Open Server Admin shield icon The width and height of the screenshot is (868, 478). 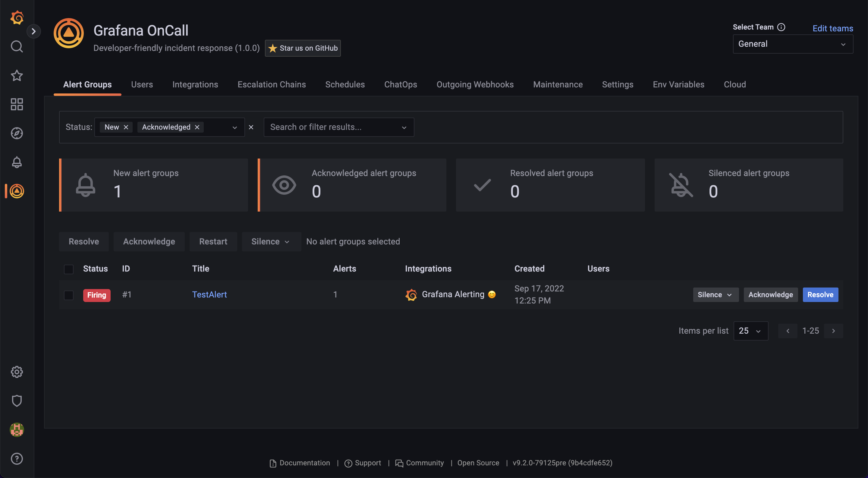(x=17, y=401)
